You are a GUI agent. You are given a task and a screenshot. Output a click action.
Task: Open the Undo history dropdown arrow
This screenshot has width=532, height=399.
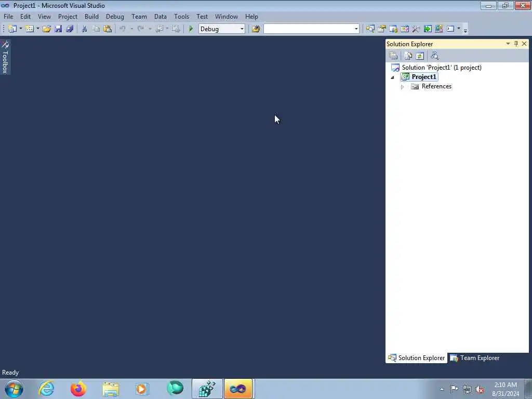click(x=131, y=29)
